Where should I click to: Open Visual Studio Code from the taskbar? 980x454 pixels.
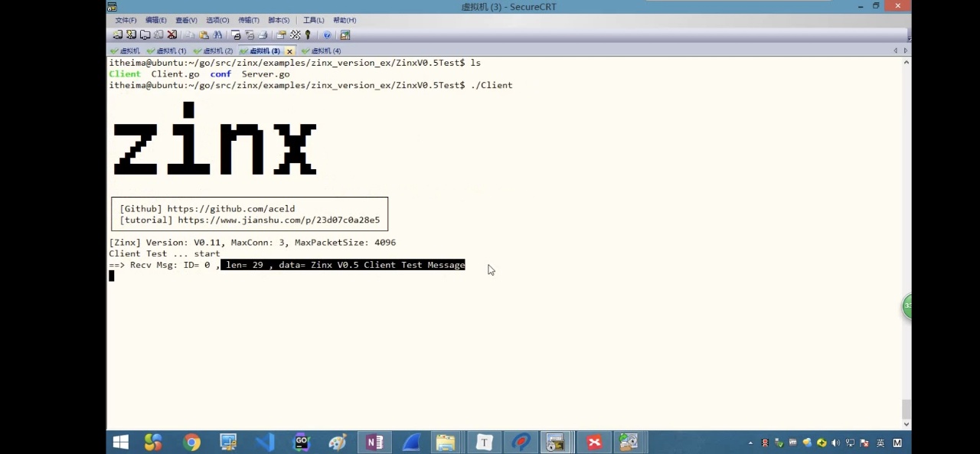click(x=265, y=443)
